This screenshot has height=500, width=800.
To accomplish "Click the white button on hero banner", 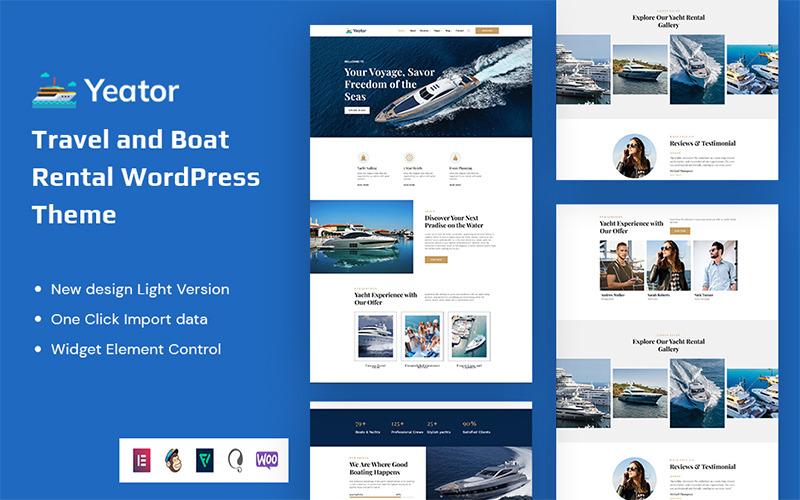I will [x=357, y=110].
